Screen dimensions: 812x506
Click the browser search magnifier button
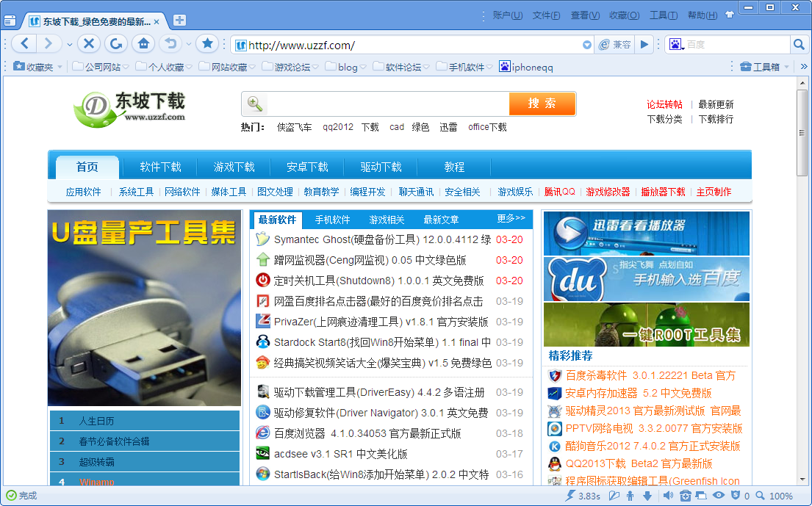click(x=799, y=45)
